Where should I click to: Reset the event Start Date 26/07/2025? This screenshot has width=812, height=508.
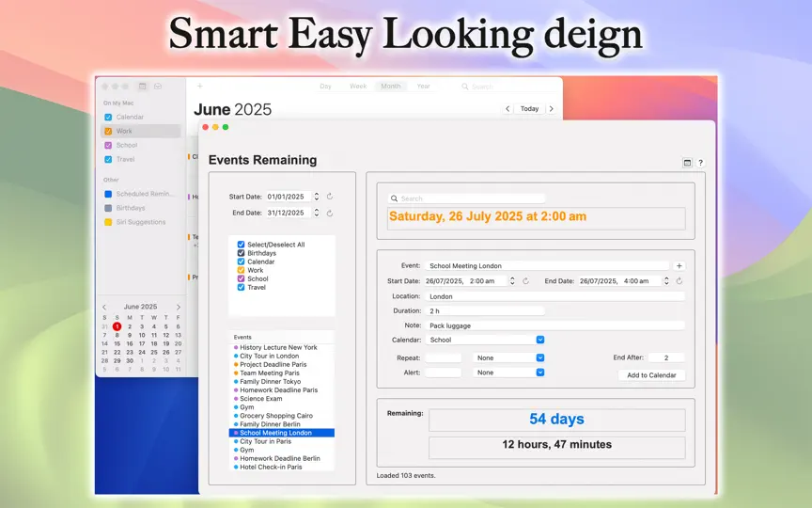tap(525, 281)
